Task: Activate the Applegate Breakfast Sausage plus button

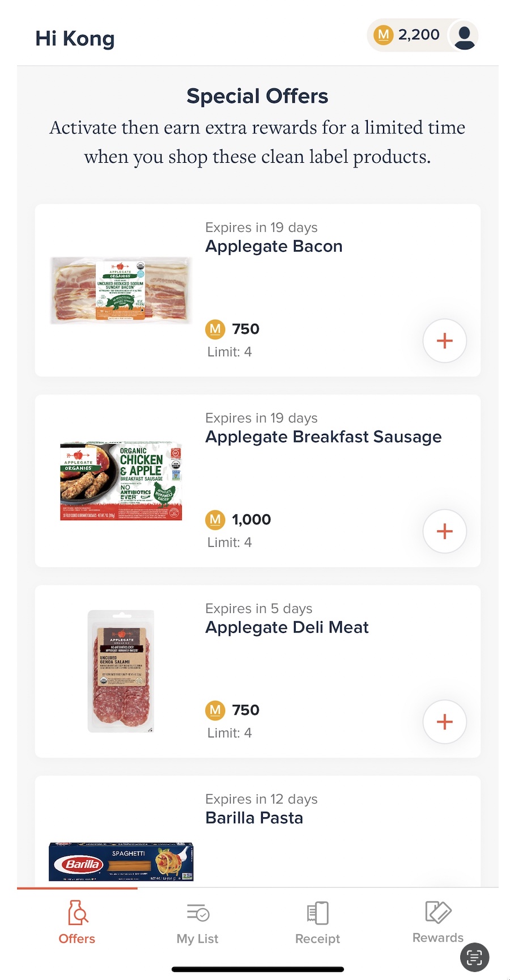Action: (x=445, y=531)
